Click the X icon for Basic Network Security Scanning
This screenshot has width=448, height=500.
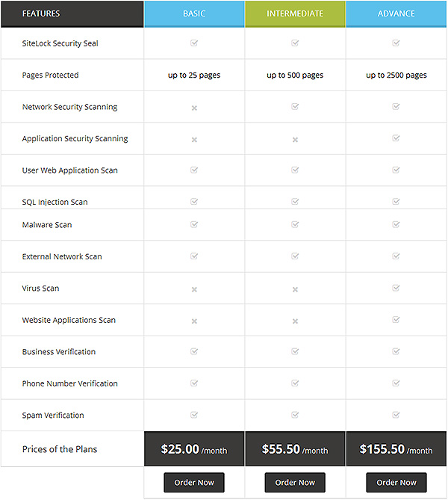[x=194, y=108]
